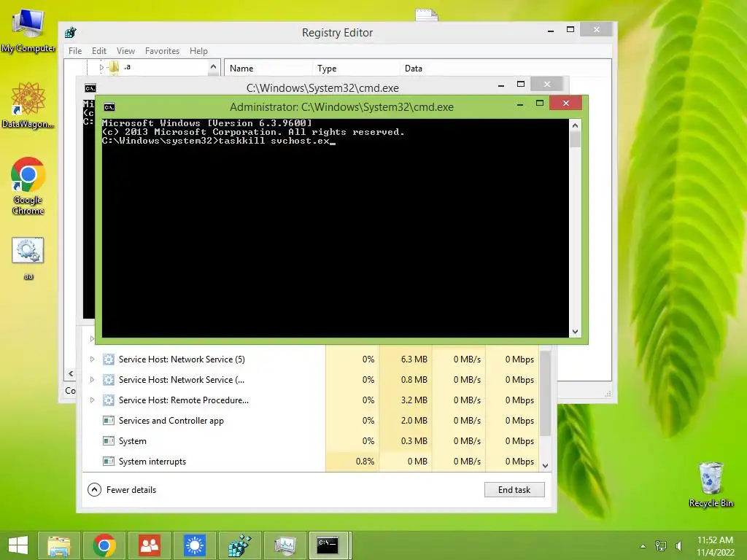This screenshot has height=560, width=747.
Task: Select the .a registry key
Action: click(x=127, y=67)
